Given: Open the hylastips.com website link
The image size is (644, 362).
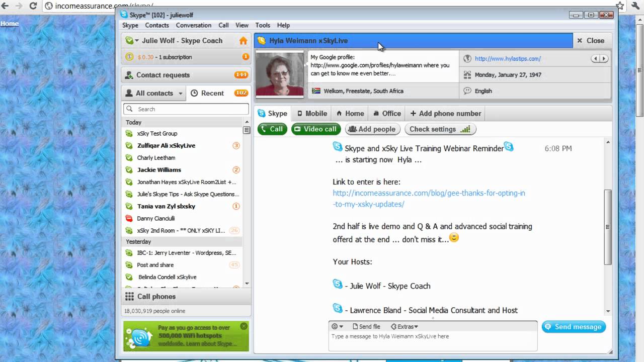Looking at the screenshot, I should [x=508, y=59].
